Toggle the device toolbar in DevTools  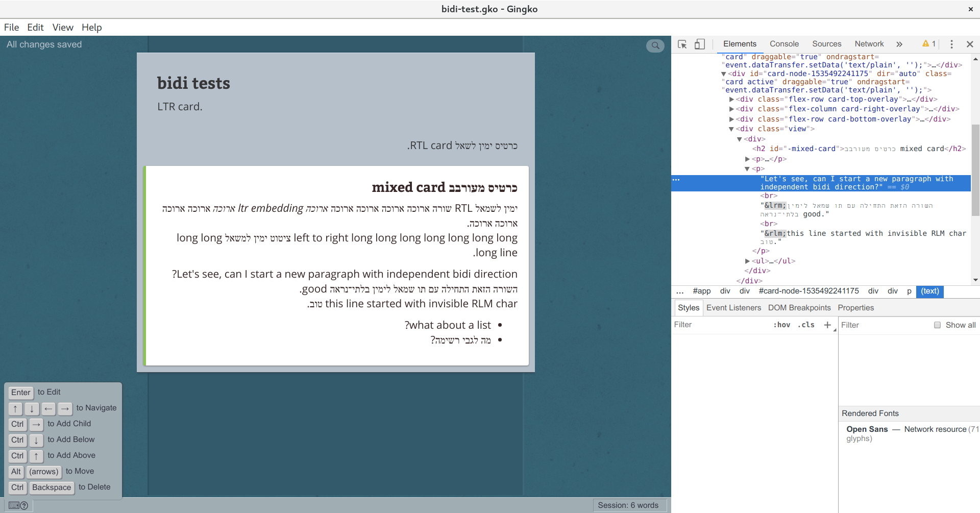(700, 44)
